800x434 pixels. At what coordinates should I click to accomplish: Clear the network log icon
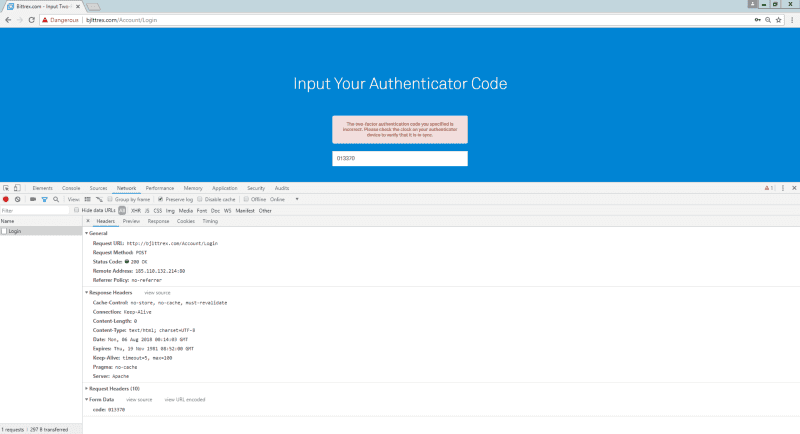coord(18,199)
